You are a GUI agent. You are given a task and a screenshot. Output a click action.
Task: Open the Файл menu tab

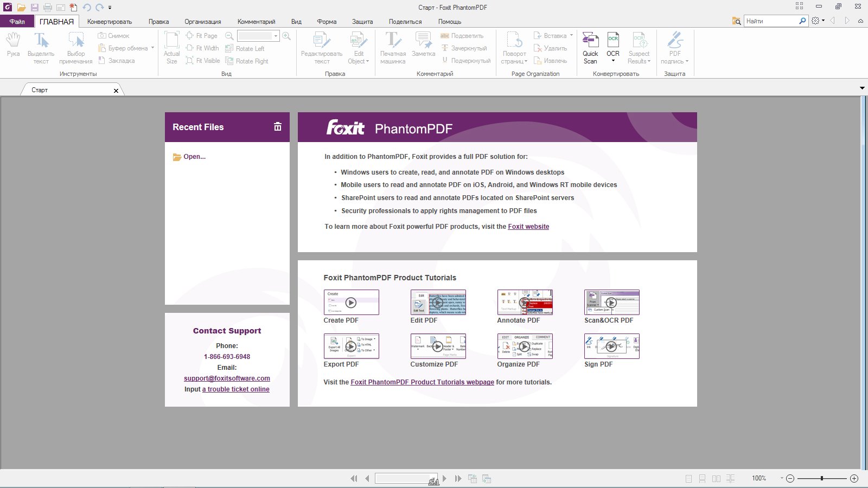(17, 22)
